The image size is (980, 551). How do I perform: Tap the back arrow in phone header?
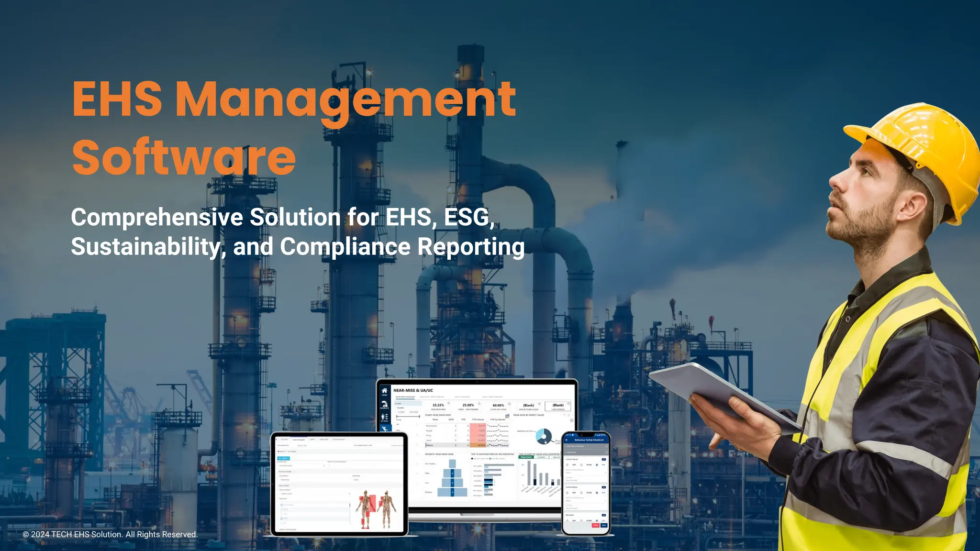coord(567,440)
